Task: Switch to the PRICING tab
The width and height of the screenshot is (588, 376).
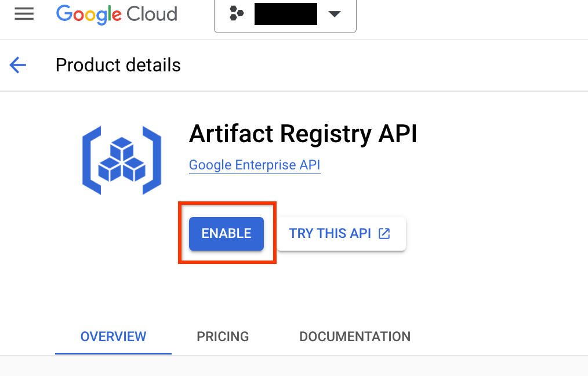Action: coord(223,337)
